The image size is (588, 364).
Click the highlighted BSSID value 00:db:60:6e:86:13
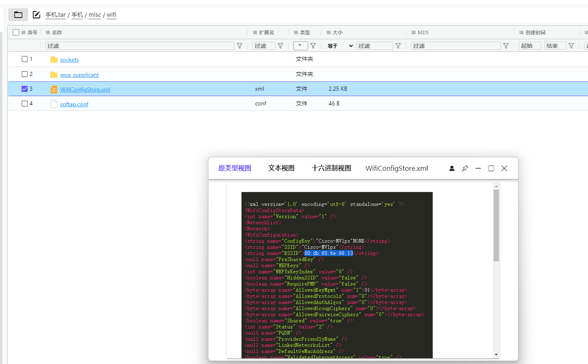coord(329,253)
